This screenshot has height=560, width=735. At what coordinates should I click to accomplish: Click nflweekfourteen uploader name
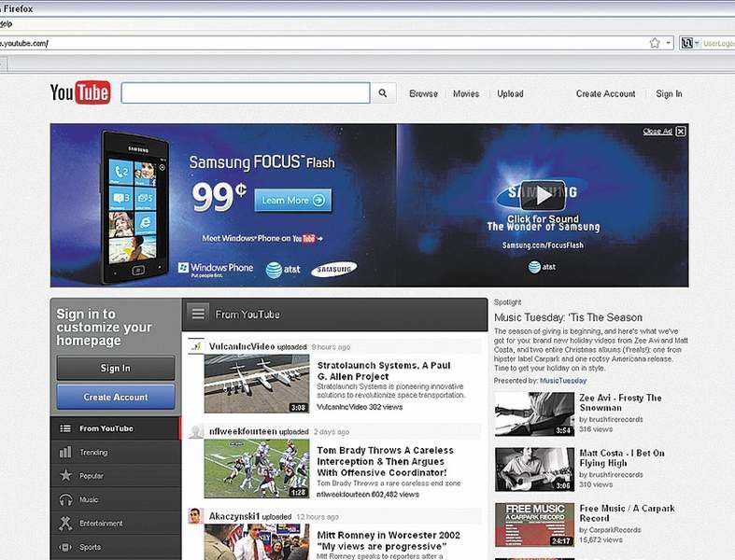[x=243, y=431]
